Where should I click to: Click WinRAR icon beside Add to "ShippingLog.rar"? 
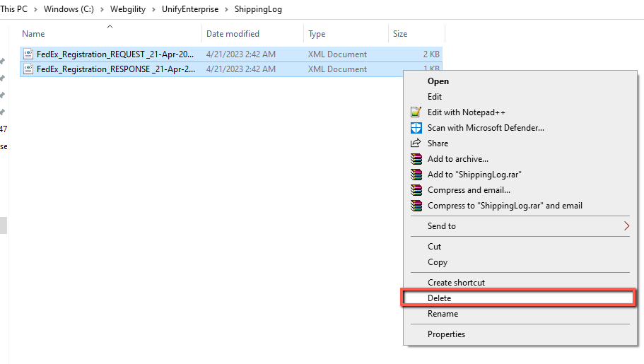[416, 175]
